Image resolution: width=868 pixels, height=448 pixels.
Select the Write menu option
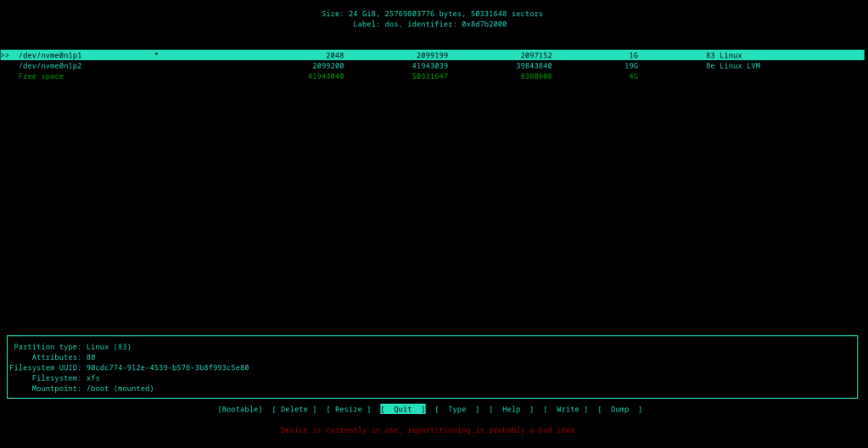[x=566, y=409]
